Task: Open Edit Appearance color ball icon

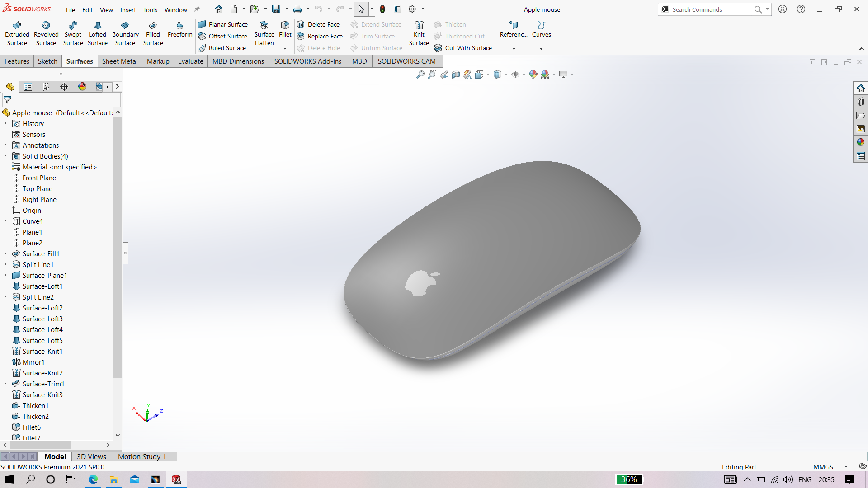Action: pos(533,75)
